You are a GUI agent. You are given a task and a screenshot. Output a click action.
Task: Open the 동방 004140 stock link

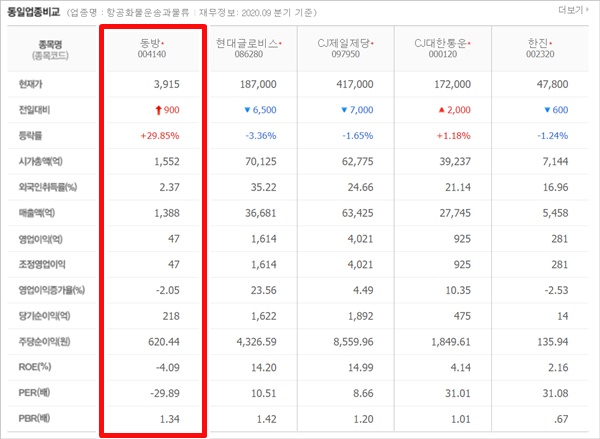(152, 49)
